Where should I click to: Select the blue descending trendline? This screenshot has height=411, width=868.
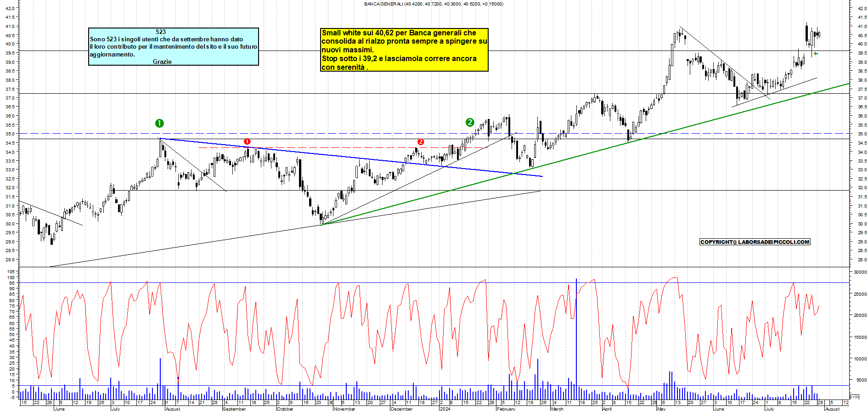click(x=351, y=157)
